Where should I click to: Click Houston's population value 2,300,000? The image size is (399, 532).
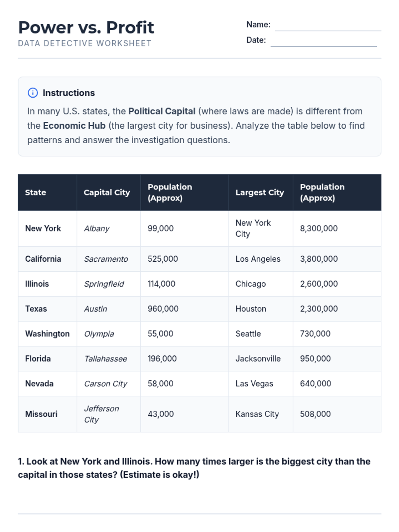pos(319,309)
